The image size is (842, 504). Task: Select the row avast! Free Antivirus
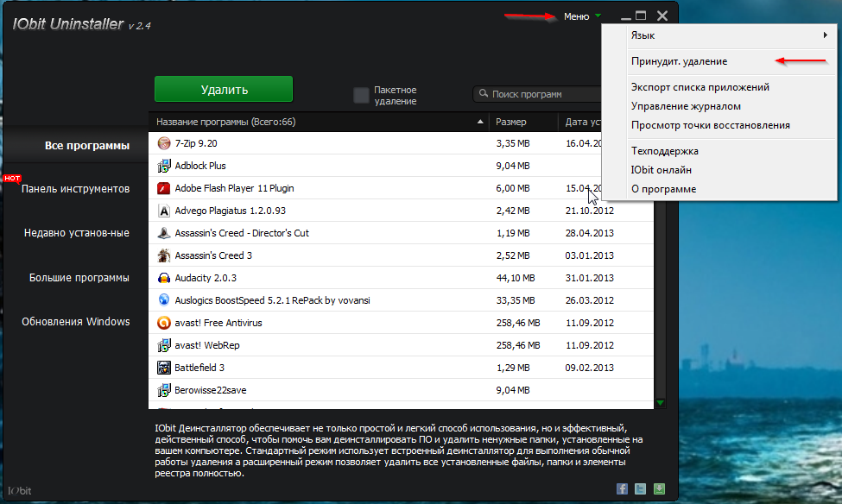[401, 323]
